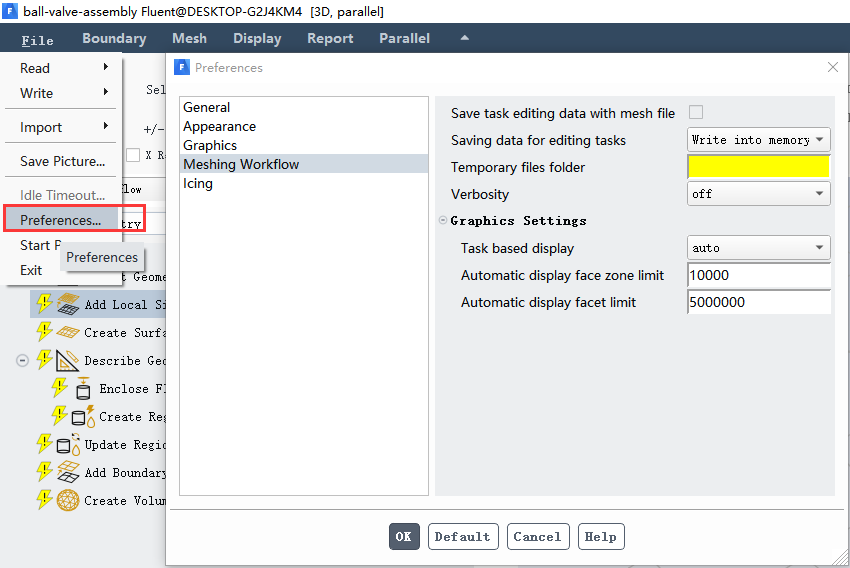Open the Verbosity dropdown
The image size is (850, 568).
pyautogui.click(x=758, y=193)
